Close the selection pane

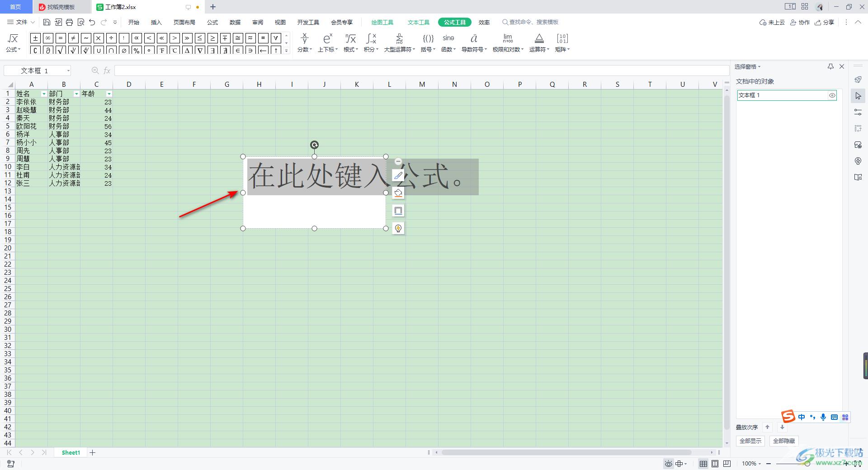[842, 66]
